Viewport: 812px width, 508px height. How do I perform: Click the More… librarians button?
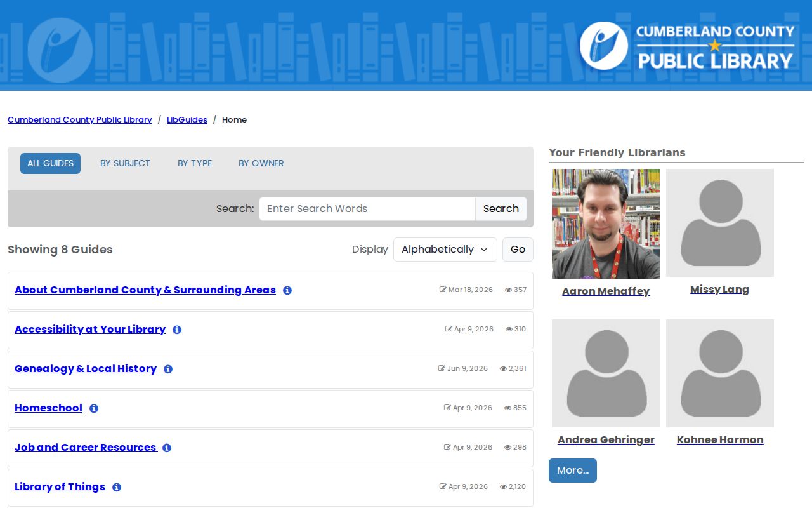click(573, 471)
